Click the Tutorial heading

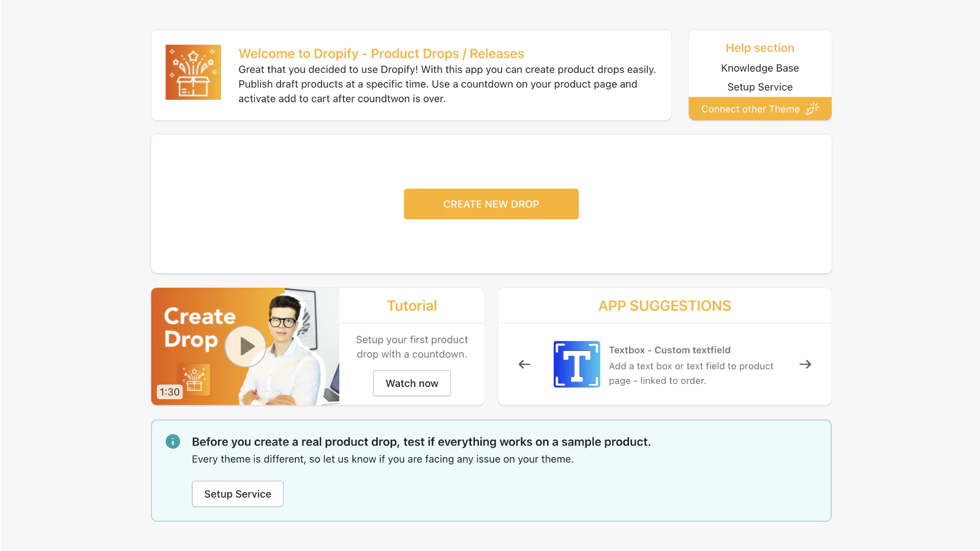click(412, 305)
